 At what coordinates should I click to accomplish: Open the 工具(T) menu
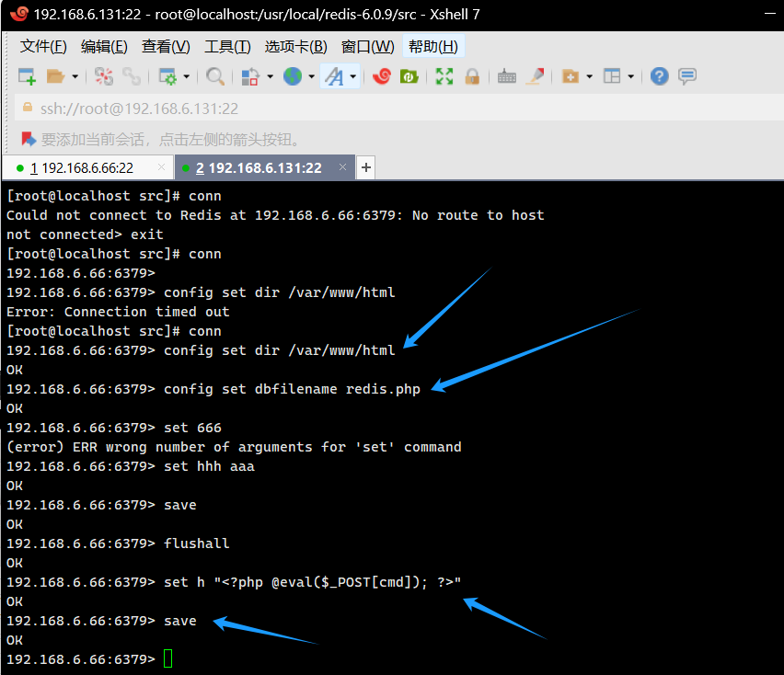(227, 47)
